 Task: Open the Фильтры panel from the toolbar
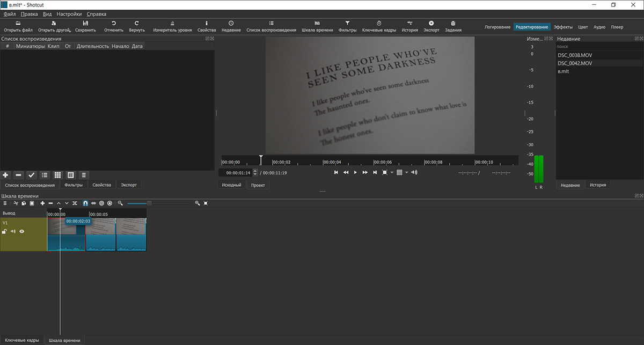click(x=347, y=26)
